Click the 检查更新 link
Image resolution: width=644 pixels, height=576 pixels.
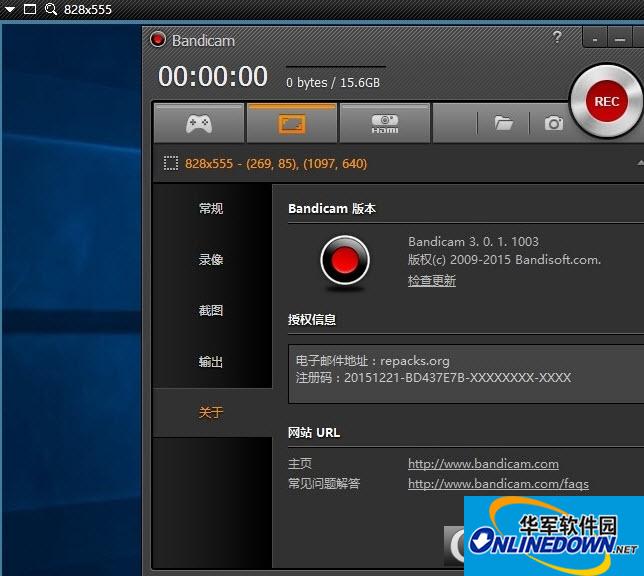click(431, 281)
